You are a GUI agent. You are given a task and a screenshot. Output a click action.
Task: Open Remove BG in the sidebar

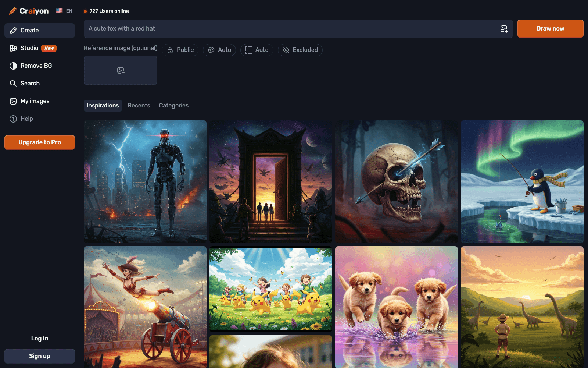coord(40,66)
